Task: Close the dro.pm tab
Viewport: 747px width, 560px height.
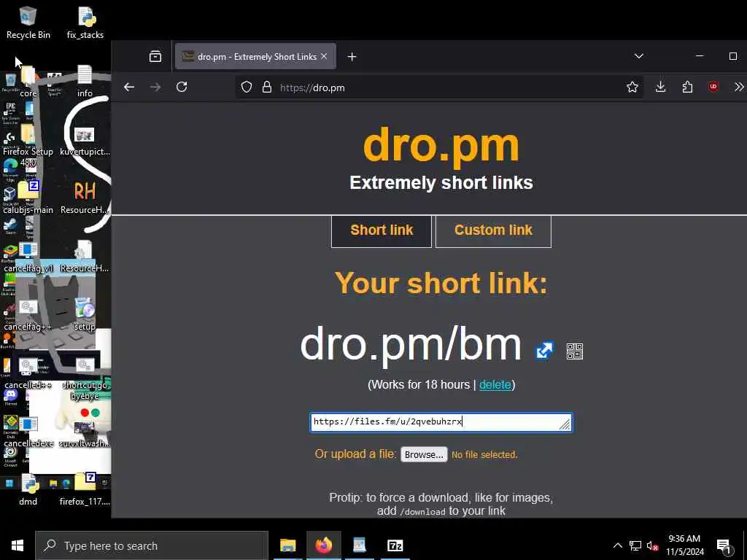Action: click(x=324, y=57)
